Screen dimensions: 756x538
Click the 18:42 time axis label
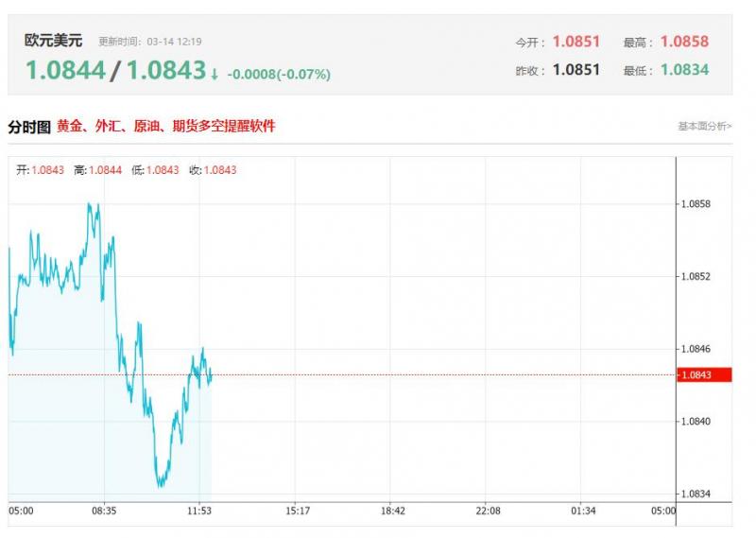pyautogui.click(x=393, y=511)
